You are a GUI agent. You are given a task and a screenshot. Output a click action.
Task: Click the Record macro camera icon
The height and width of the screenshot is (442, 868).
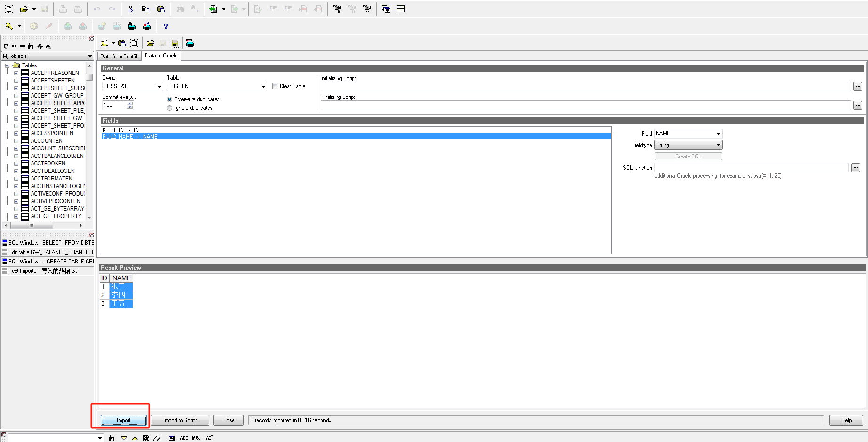click(337, 9)
